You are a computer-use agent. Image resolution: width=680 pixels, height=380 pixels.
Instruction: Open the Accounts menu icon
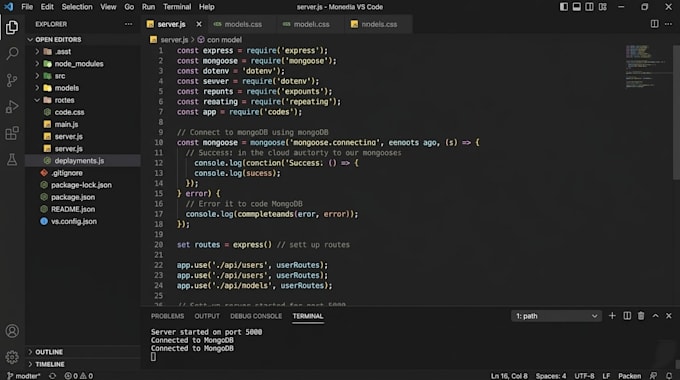(12, 331)
